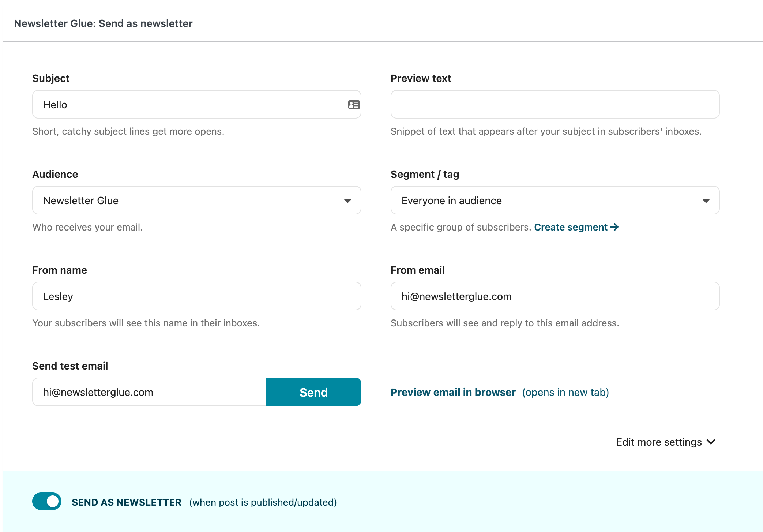The image size is (763, 532).
Task: Click the From name field containing Lesley
Action: [196, 296]
